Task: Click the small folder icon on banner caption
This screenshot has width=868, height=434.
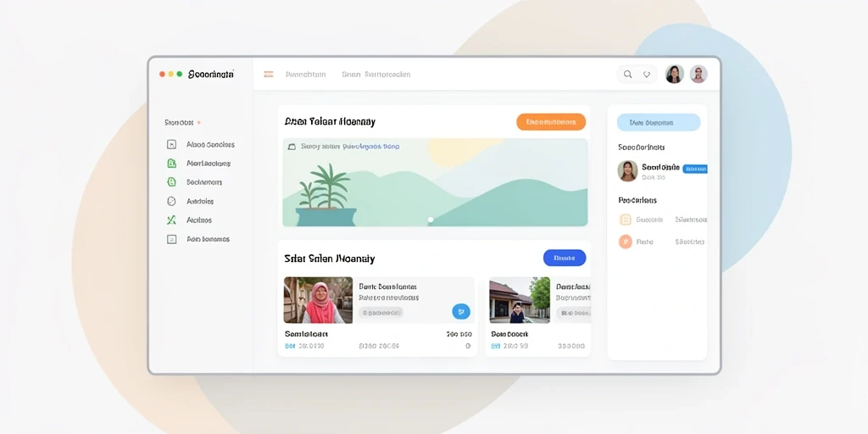Action: [x=292, y=147]
